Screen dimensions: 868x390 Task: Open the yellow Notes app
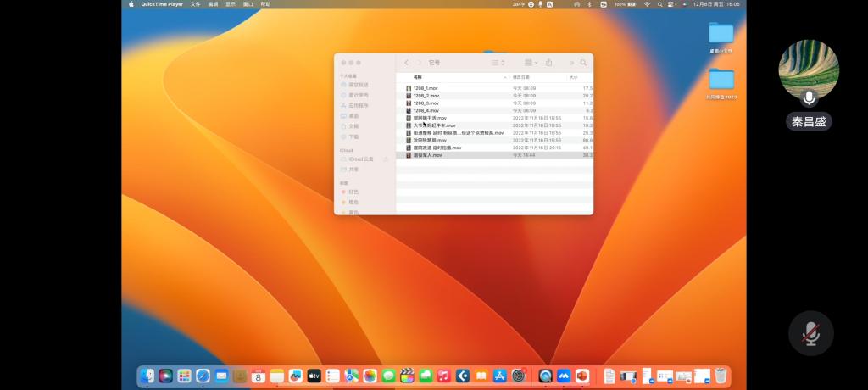[277, 376]
